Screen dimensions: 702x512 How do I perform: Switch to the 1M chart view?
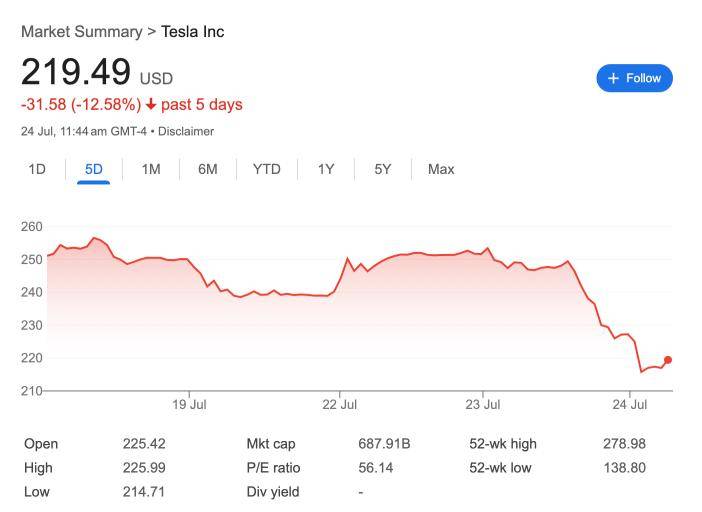tap(151, 169)
